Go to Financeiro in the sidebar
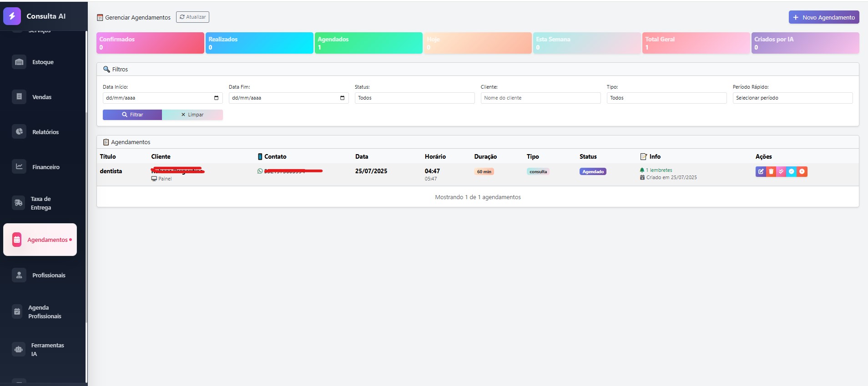Viewport: 868px width, 386px height. click(x=45, y=167)
